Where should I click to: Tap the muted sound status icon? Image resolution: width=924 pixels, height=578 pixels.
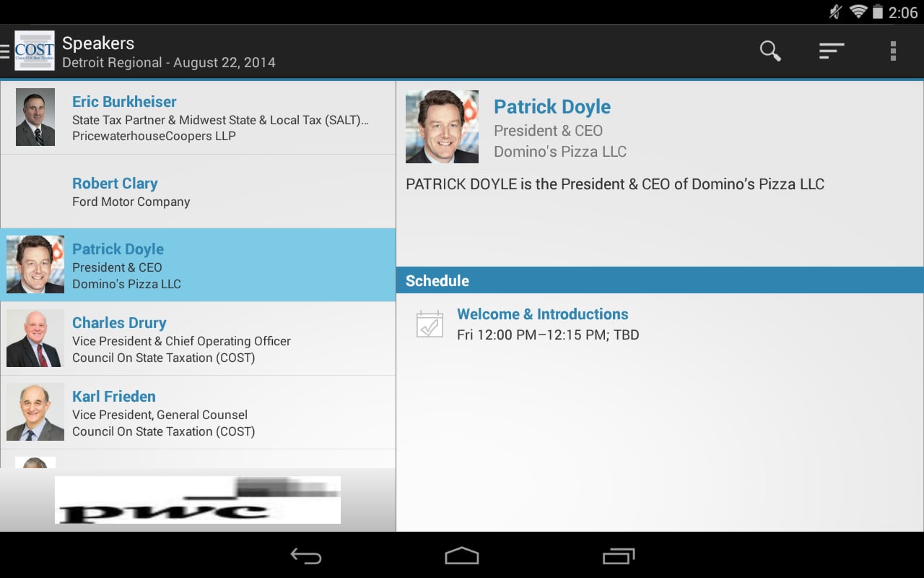pyautogui.click(x=836, y=12)
